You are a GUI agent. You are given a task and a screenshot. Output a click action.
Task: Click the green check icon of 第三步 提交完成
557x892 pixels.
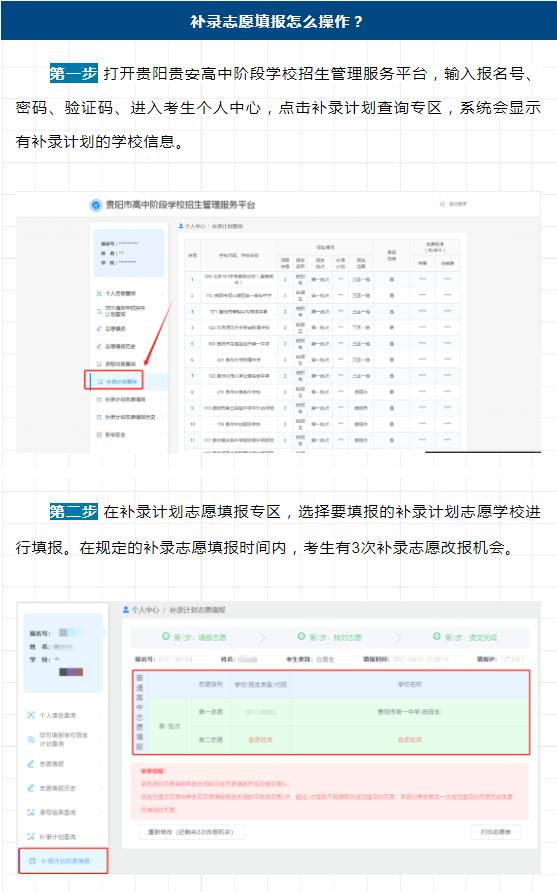click(x=437, y=636)
